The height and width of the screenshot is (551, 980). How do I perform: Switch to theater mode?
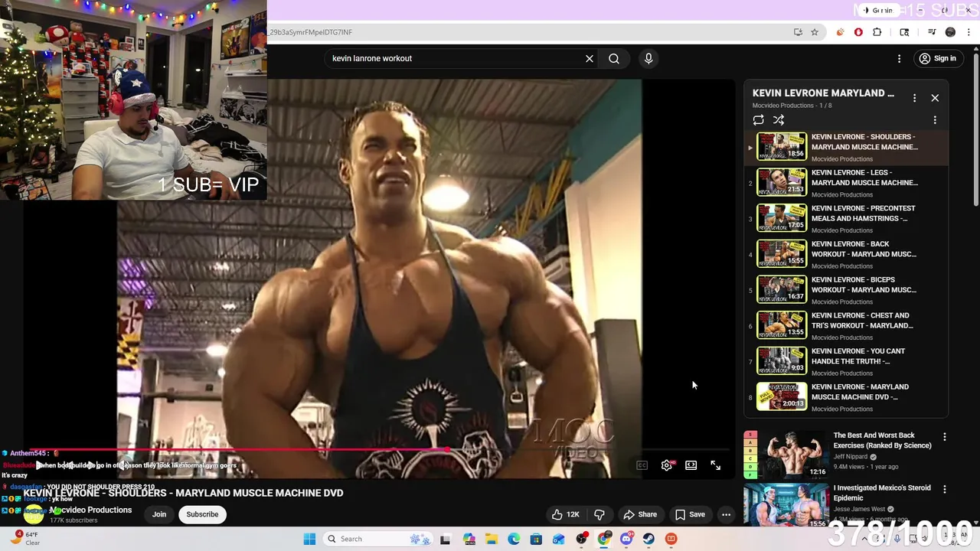pyautogui.click(x=691, y=465)
